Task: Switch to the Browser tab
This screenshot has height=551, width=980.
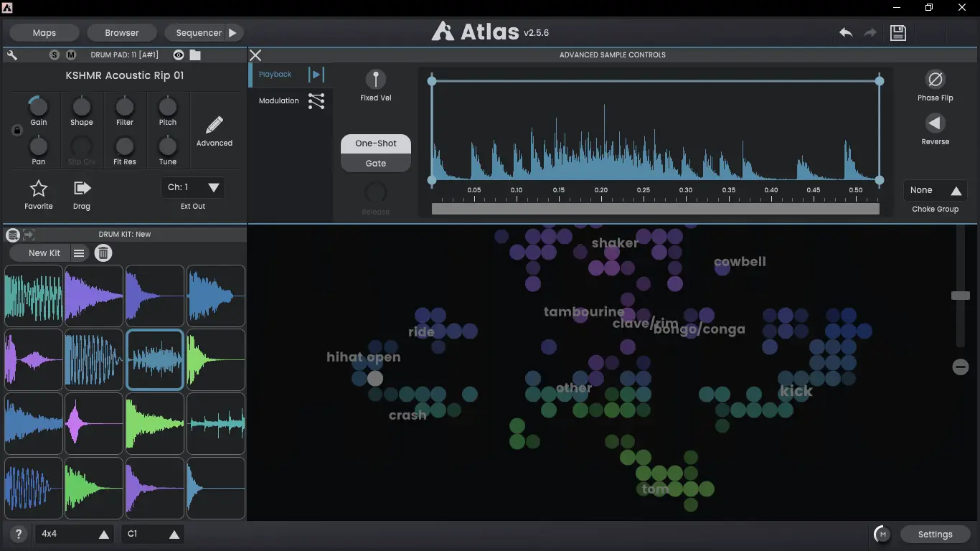Action: [122, 33]
